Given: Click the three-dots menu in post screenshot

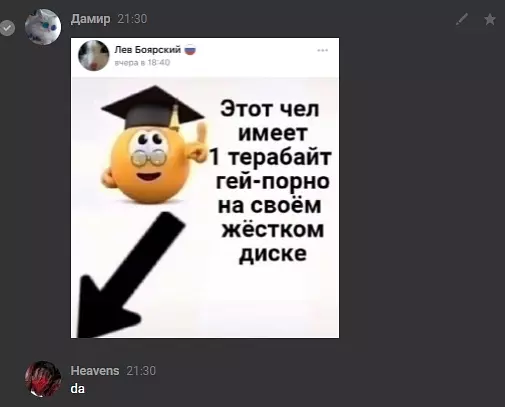Looking at the screenshot, I should click(x=322, y=50).
